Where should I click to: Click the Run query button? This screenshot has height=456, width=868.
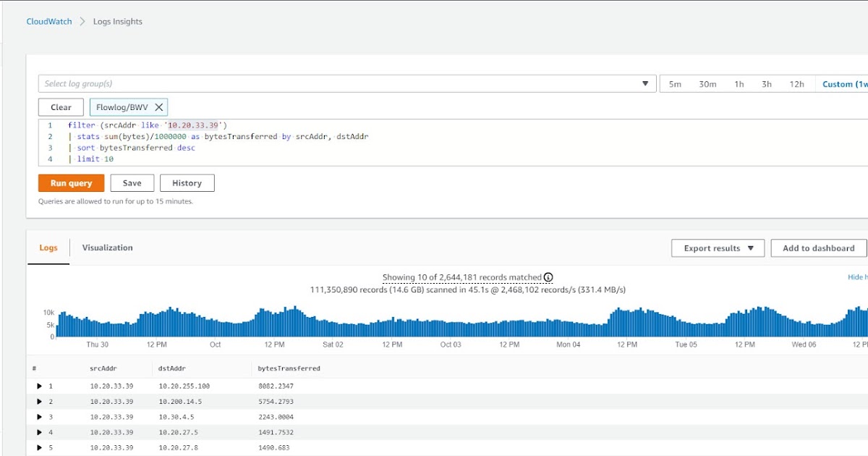click(69, 182)
